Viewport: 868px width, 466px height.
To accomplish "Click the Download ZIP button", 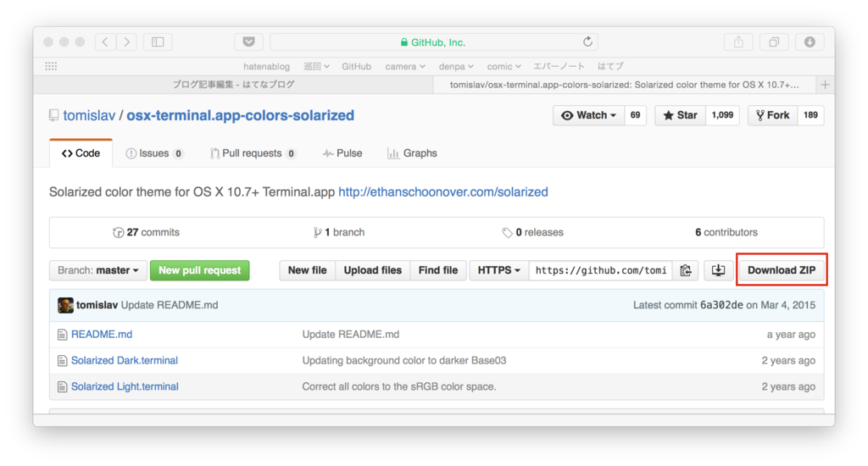I will click(782, 270).
